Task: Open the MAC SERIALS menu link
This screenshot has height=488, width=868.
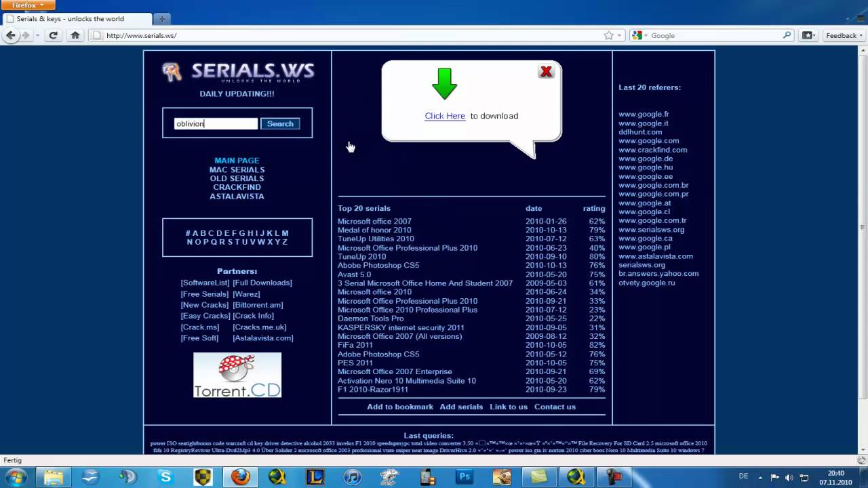Action: click(237, 169)
